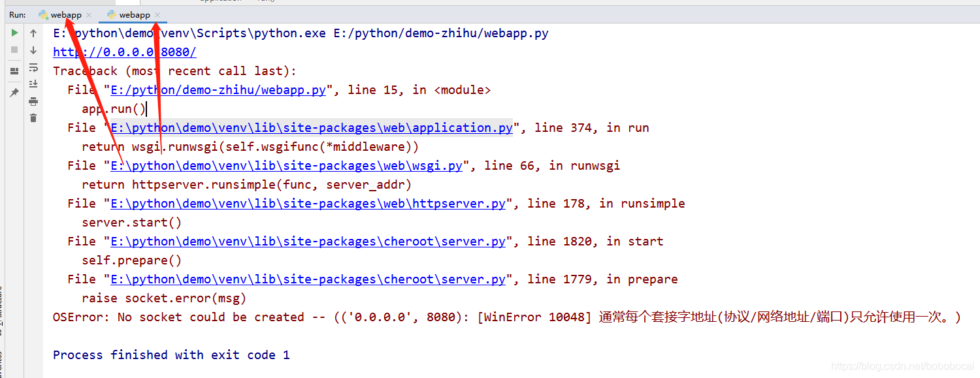Pin the Run tab with the pin icon
Image resolution: width=980 pixels, height=378 pixels.
[14, 93]
